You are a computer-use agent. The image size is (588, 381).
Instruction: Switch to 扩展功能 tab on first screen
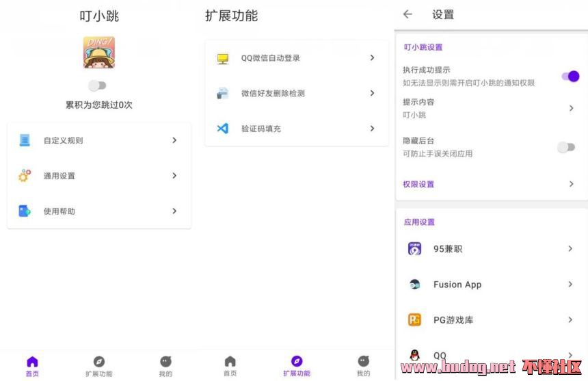[99, 367]
